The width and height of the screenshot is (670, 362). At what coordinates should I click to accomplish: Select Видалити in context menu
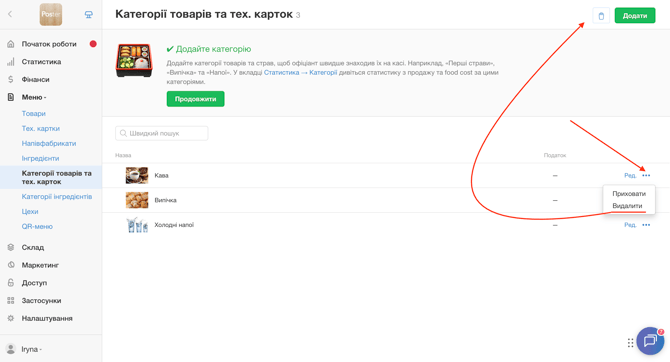(x=627, y=206)
